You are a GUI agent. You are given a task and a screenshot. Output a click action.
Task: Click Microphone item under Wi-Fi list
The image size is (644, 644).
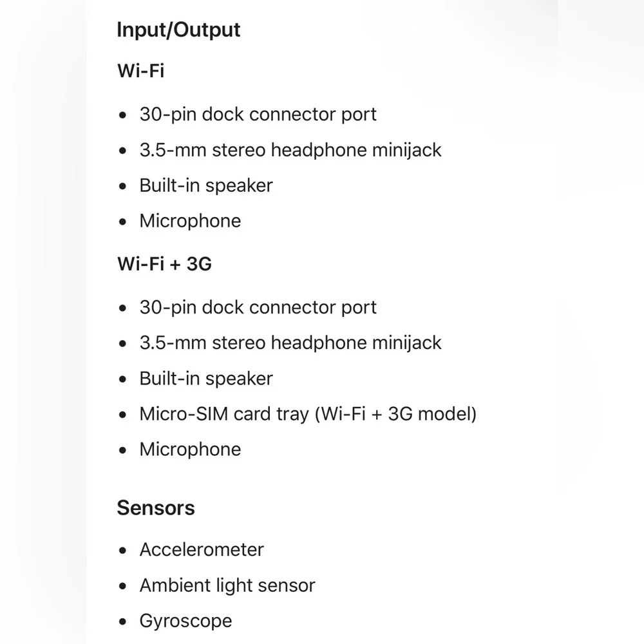[x=190, y=221]
